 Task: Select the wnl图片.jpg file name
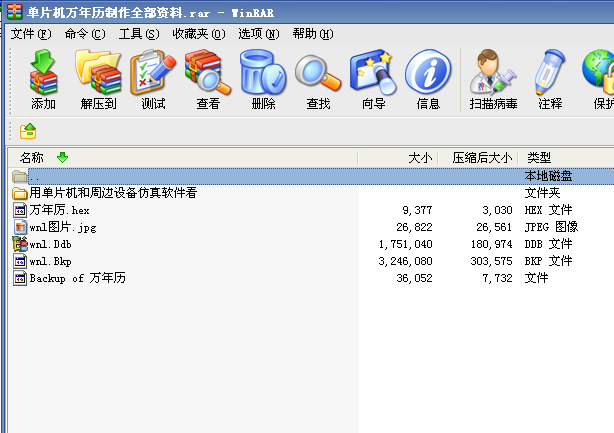point(63,227)
